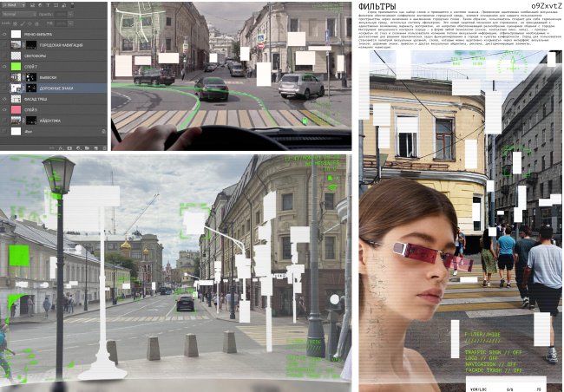Hide the МЕНЮ ФИЛЬТРА layer
This screenshot has width=564, height=392.
(4, 34)
